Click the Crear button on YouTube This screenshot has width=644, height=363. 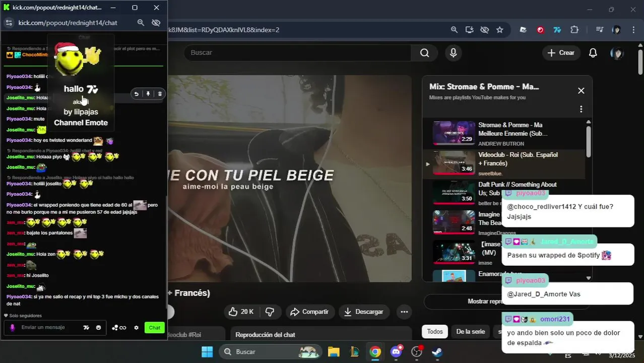(x=561, y=53)
